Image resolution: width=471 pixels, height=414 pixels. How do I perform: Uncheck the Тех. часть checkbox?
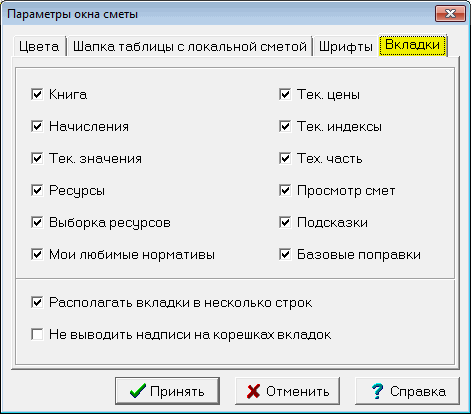pos(285,158)
